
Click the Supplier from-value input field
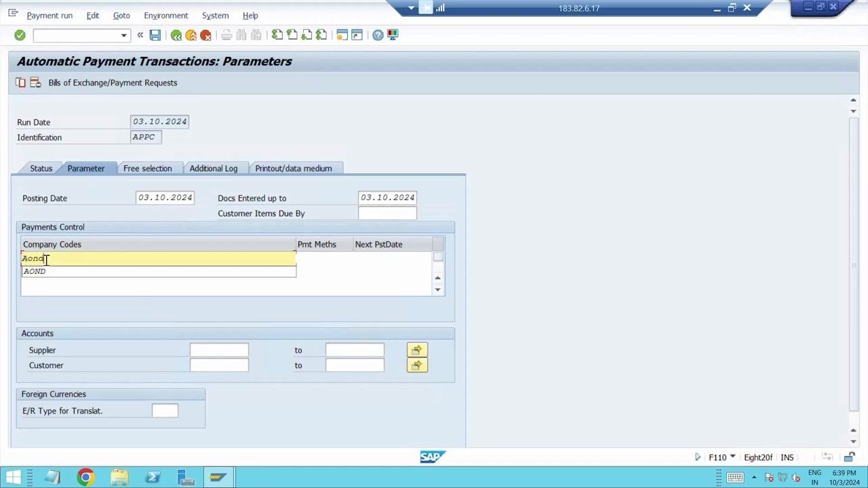tap(219, 350)
